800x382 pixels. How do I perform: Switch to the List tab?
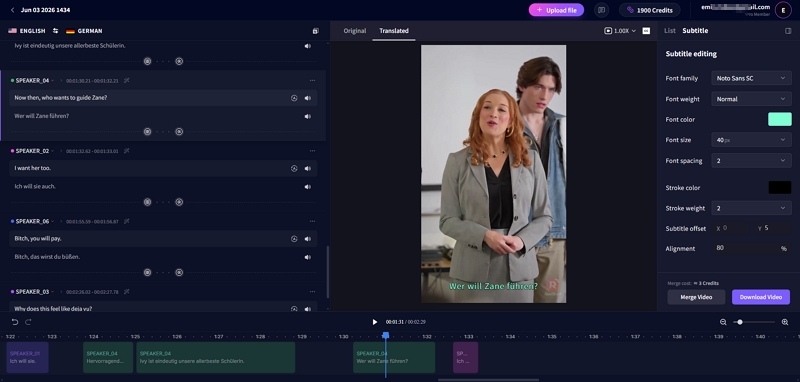670,31
